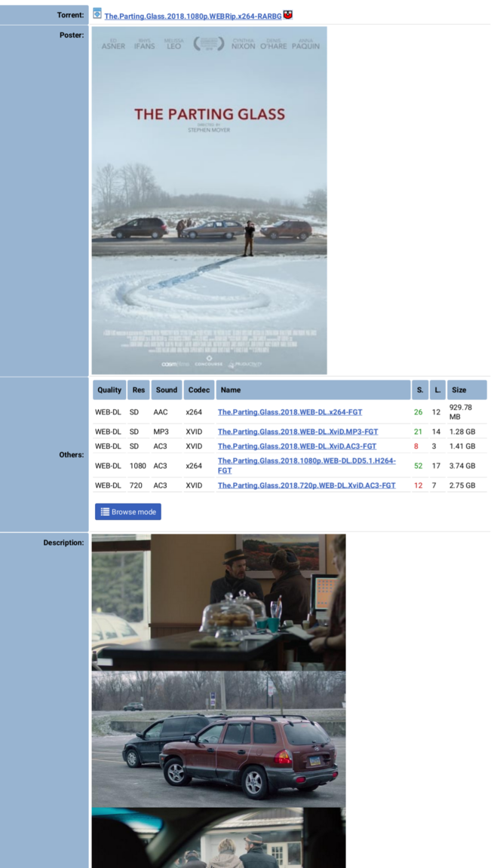The height and width of the screenshot is (868, 503).
Task: Click the AAC sound cell
Action: click(161, 412)
